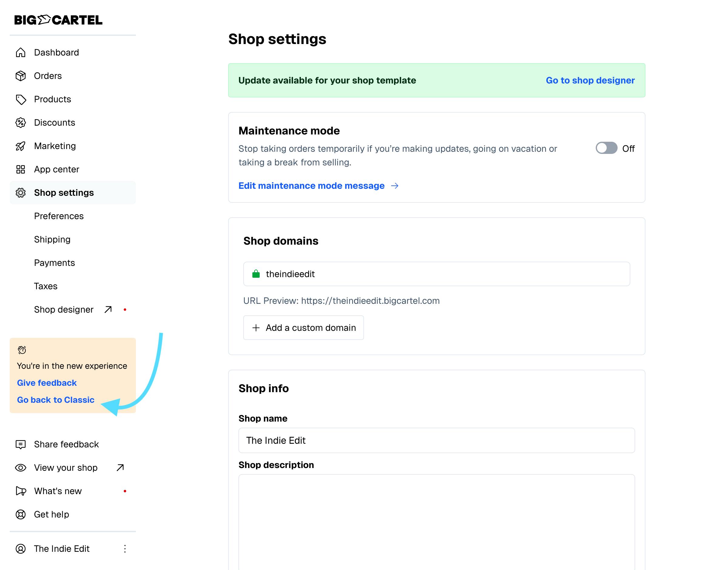Toggle Maintenance mode switch on

click(x=606, y=148)
